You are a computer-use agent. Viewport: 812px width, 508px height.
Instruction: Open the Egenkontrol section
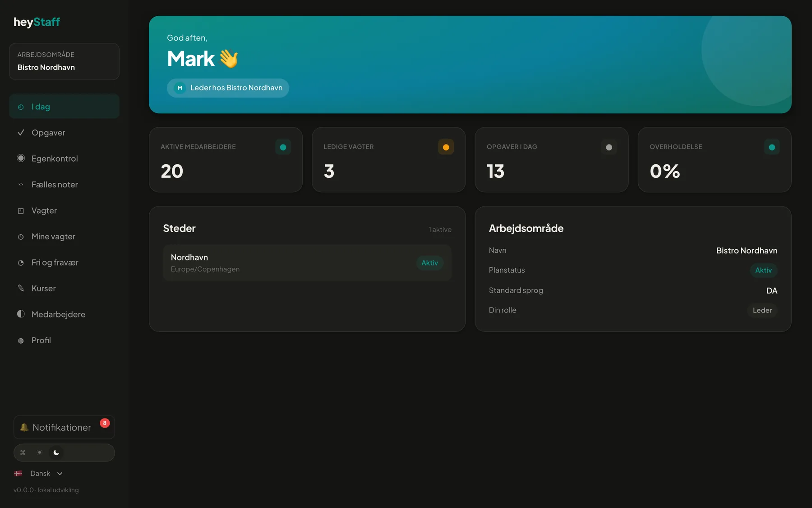[x=64, y=158]
